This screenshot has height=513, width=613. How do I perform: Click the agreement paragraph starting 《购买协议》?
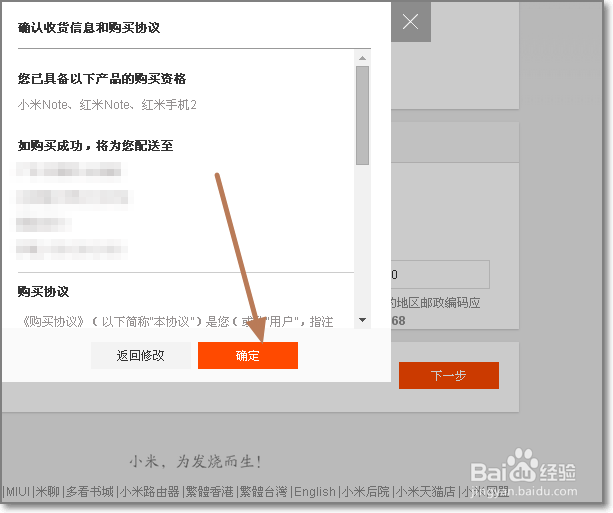coord(178,322)
